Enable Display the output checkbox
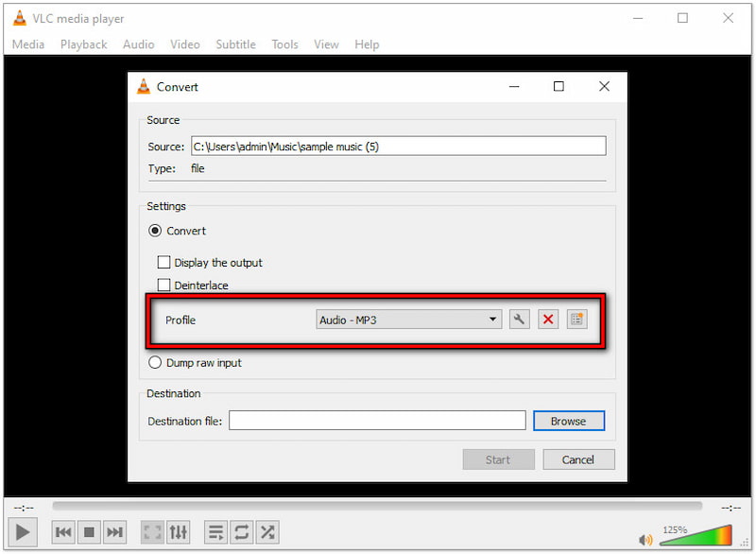The width and height of the screenshot is (756, 554). coord(164,263)
